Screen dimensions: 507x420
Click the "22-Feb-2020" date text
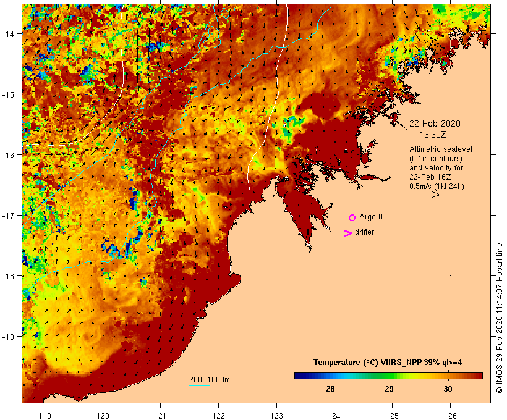[x=435, y=124]
